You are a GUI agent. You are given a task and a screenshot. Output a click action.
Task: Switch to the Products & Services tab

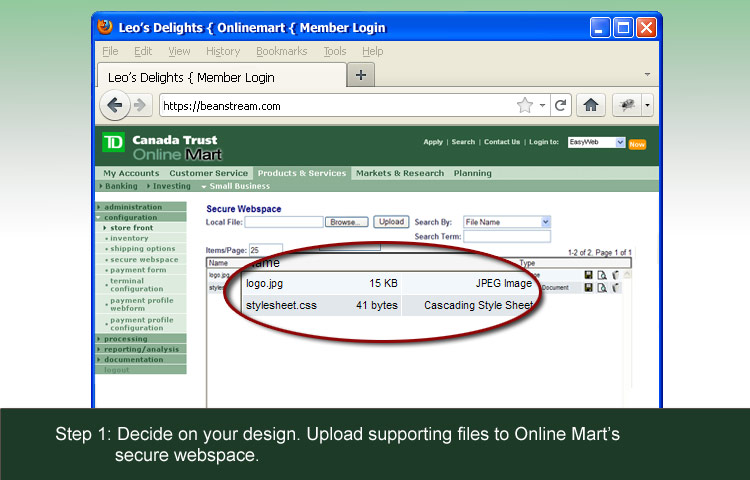302,173
